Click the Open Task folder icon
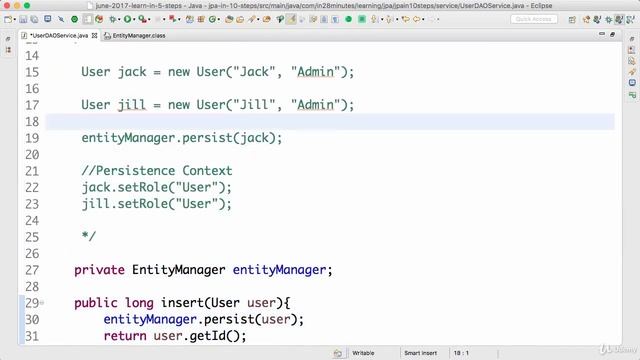 240,19
